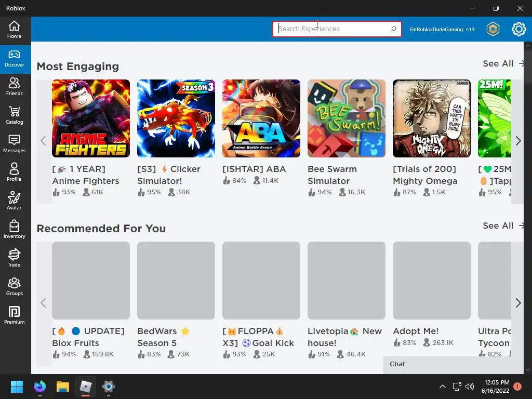Screen dimensions: 532x399
Task: Click the "Adopt Me!" title text
Action: (x=416, y=331)
